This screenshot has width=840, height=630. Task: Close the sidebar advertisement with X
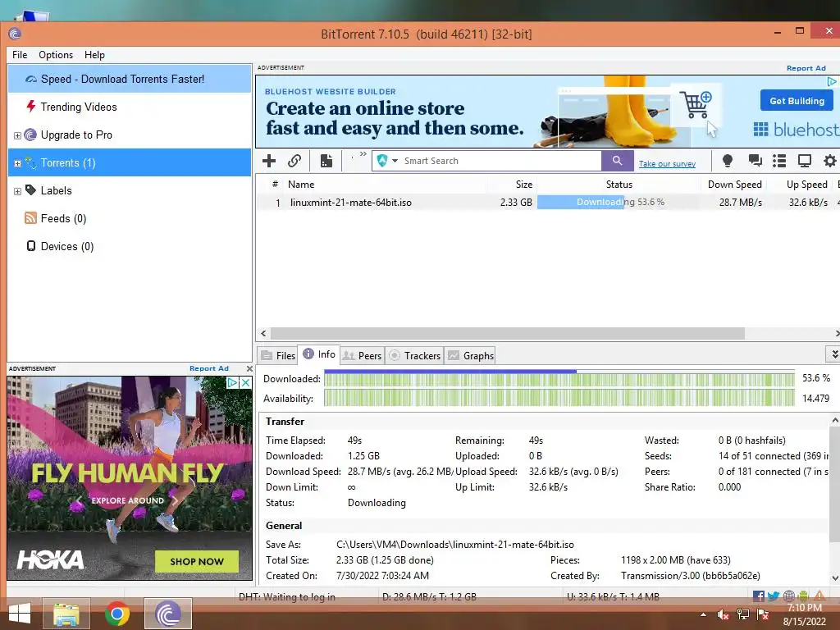coord(249,368)
